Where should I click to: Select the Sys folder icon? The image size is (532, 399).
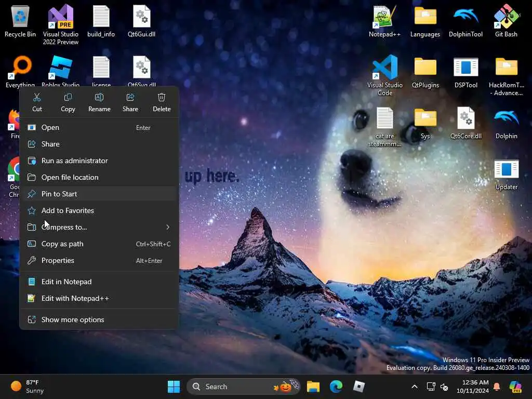pyautogui.click(x=425, y=123)
